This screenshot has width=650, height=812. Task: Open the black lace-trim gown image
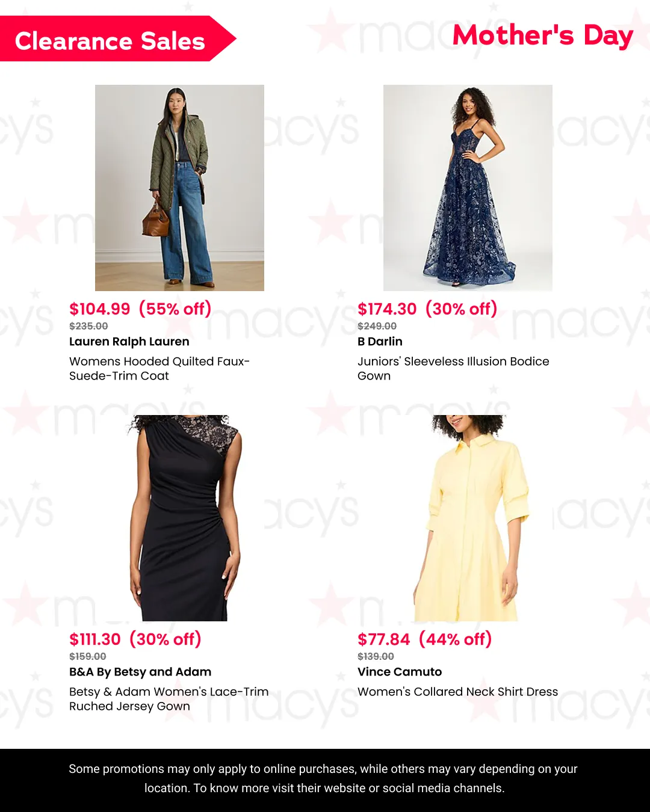(179, 518)
